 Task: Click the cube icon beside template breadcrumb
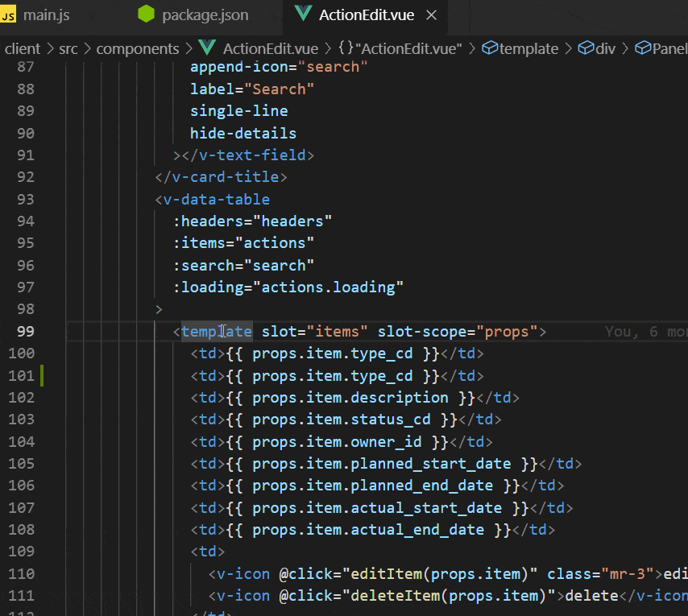click(489, 49)
